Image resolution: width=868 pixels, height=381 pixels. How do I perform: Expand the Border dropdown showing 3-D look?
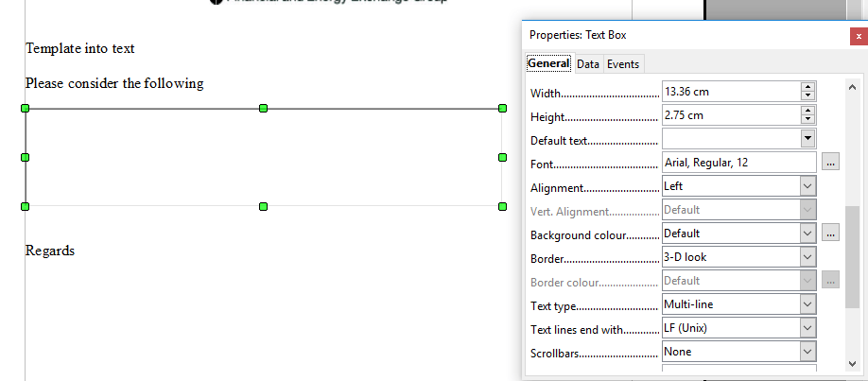(807, 257)
